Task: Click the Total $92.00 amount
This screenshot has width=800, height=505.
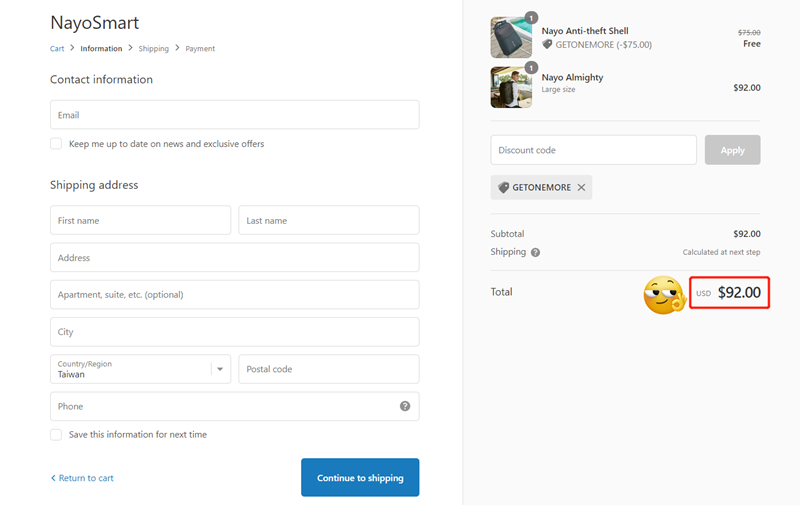Action: click(x=739, y=292)
